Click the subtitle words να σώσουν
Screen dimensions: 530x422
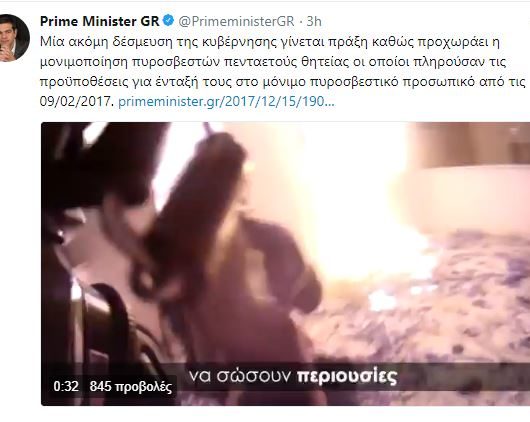[x=239, y=376]
